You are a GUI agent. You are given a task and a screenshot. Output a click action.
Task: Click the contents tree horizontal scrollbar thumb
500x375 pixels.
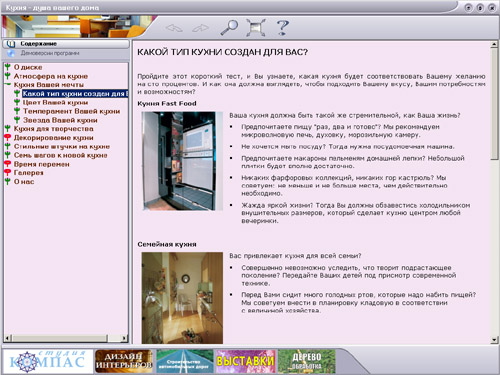(x=60, y=338)
